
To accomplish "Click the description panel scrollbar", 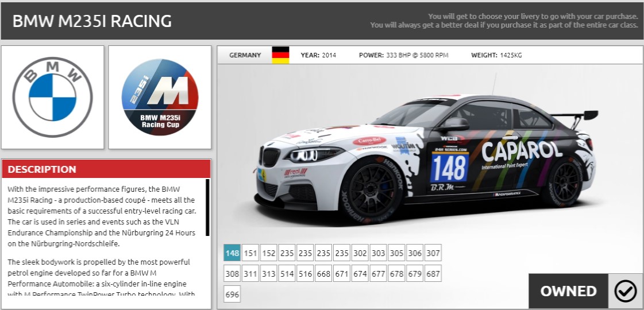I will [207, 207].
